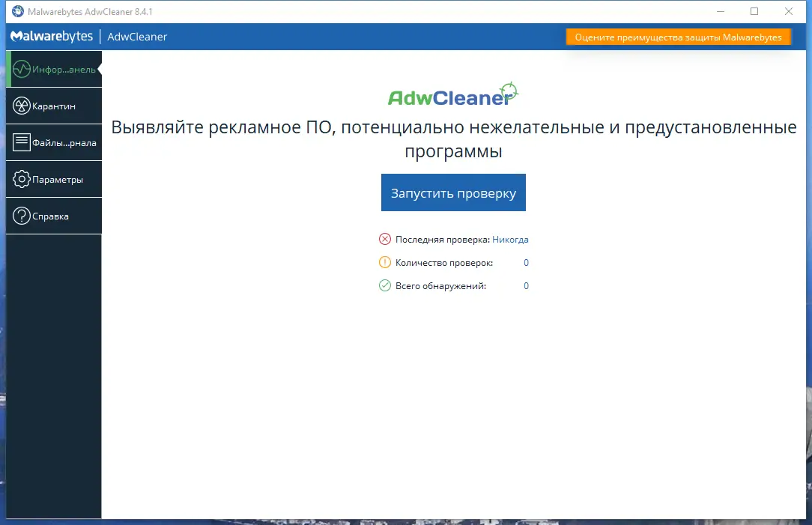The height and width of the screenshot is (525, 812).
Task: Click the AdwCleaner app icon in the title bar
Action: pos(18,11)
